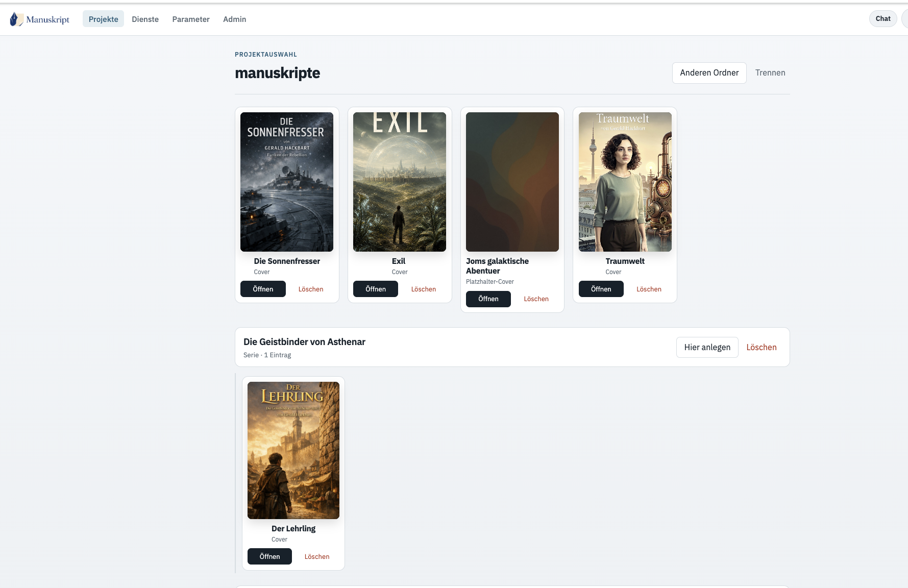Select the Der Lehrling cover thumbnail

293,450
